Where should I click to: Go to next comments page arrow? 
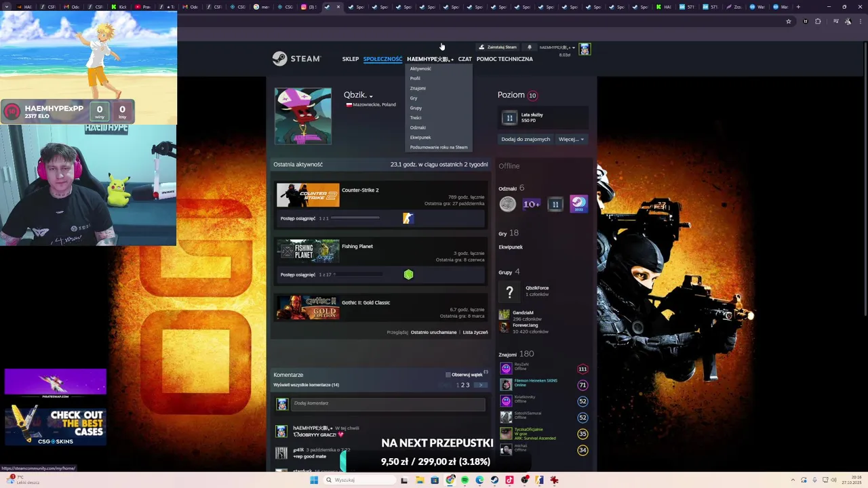(x=480, y=385)
